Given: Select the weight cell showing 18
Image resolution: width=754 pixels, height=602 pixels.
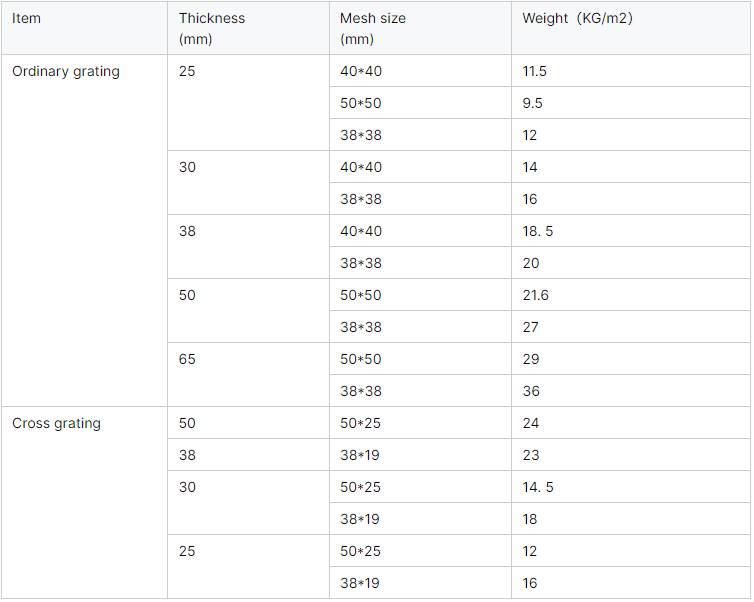Looking at the screenshot, I should pyautogui.click(x=529, y=519).
